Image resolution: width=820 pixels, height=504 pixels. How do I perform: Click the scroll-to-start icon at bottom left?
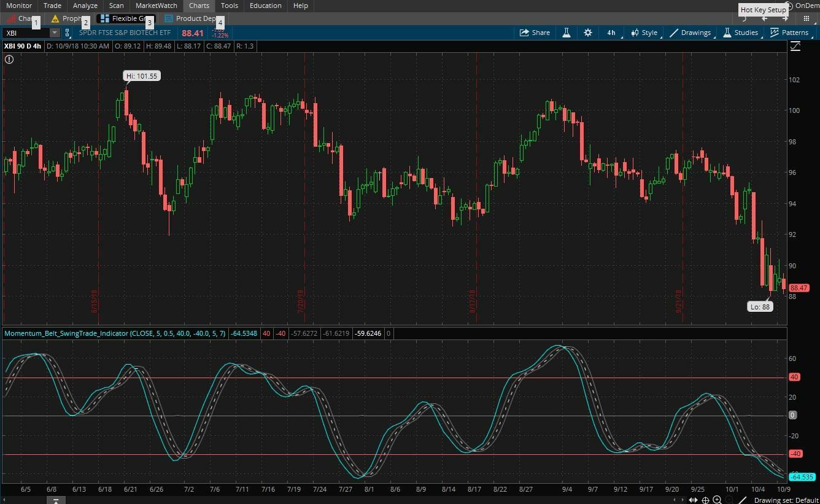point(55,500)
